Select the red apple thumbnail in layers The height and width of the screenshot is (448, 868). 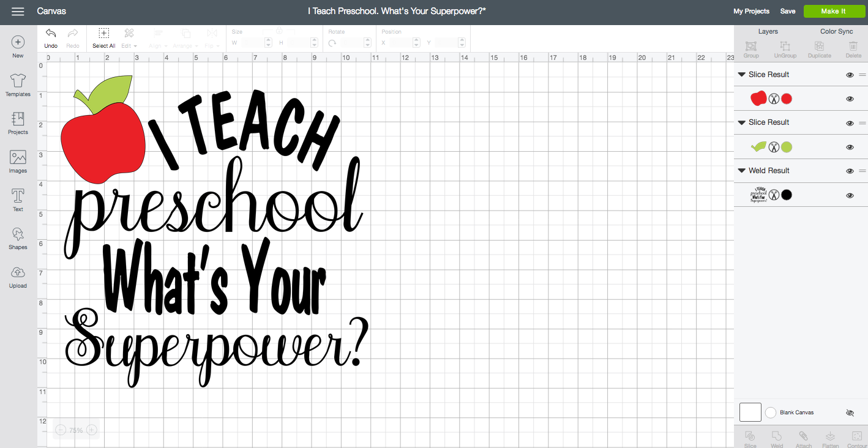click(758, 98)
